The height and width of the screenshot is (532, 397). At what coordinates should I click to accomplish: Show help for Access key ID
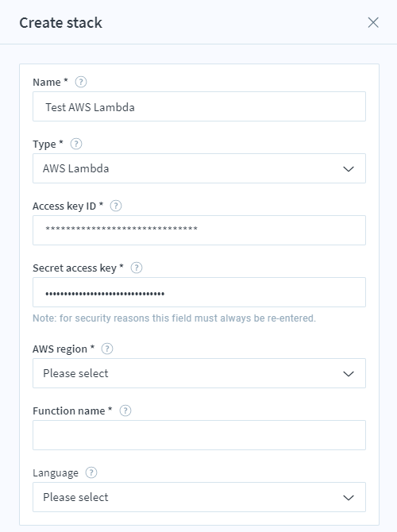tap(116, 206)
